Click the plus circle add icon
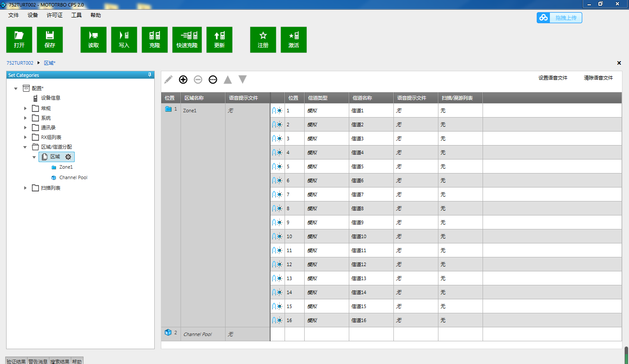 coord(183,80)
